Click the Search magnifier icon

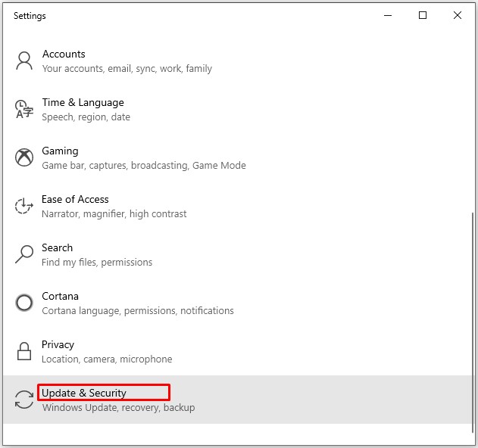click(24, 254)
